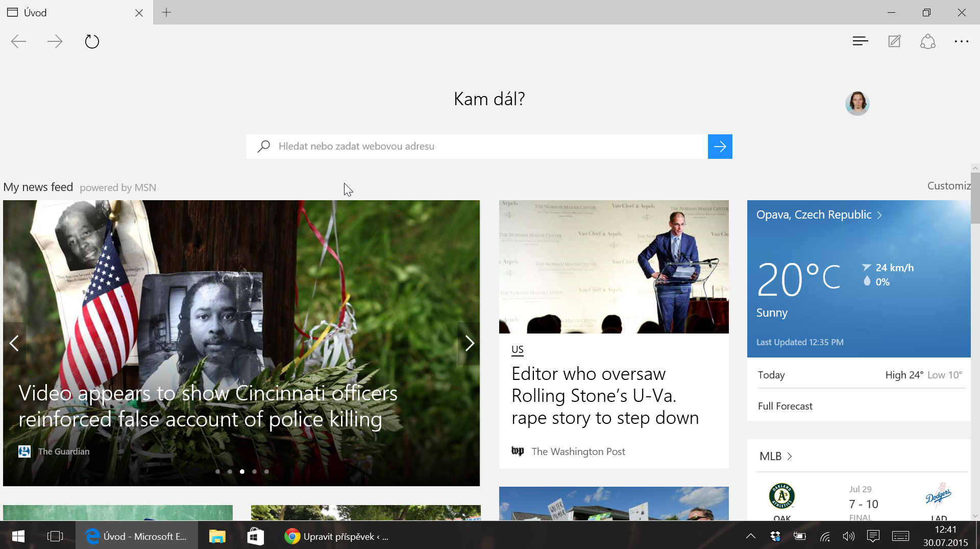Screen dimensions: 980x549
Task: Select the Úvod browser tab
Action: click(71, 13)
